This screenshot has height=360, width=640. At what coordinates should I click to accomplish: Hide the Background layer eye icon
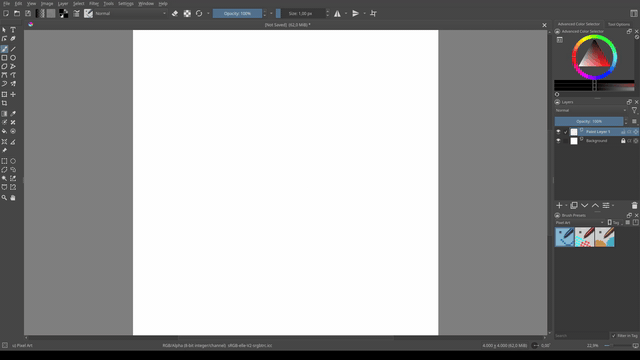(558, 141)
